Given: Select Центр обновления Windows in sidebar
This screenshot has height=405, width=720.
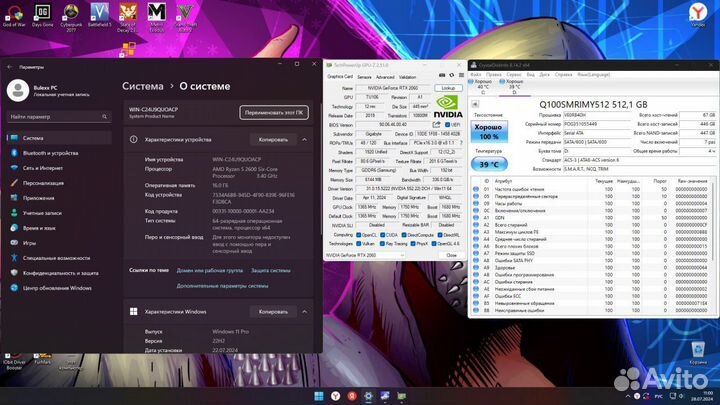Looking at the screenshot, I should 59,288.
